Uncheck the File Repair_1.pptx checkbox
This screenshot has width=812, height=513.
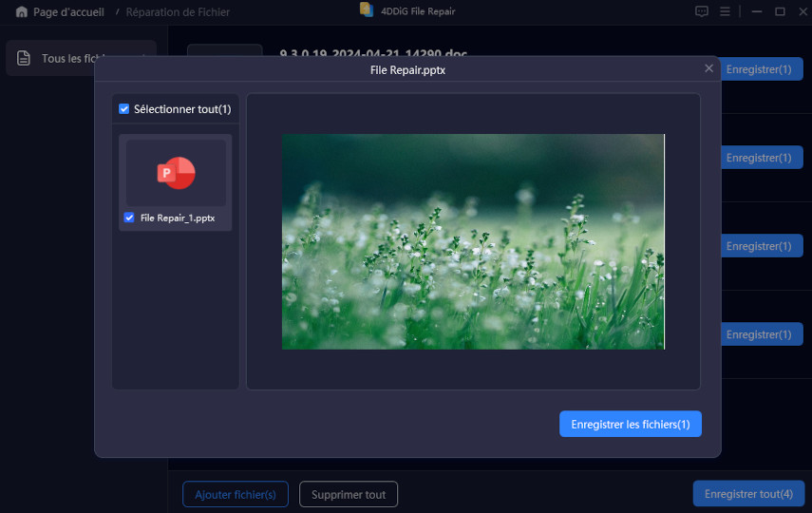click(129, 218)
